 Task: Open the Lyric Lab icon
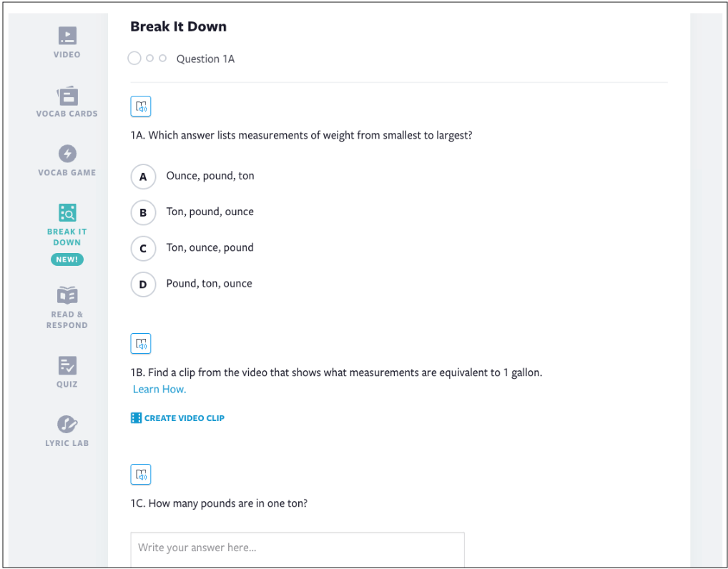[x=67, y=424]
